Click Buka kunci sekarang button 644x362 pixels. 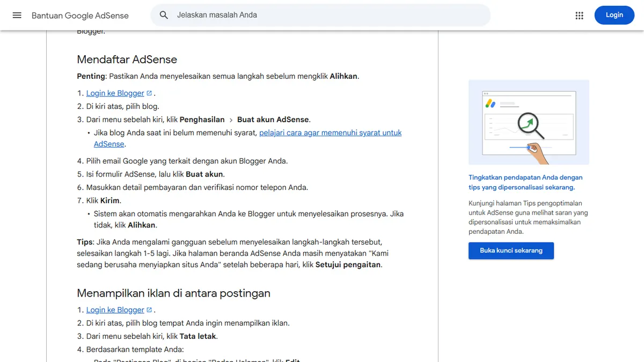[x=511, y=250]
